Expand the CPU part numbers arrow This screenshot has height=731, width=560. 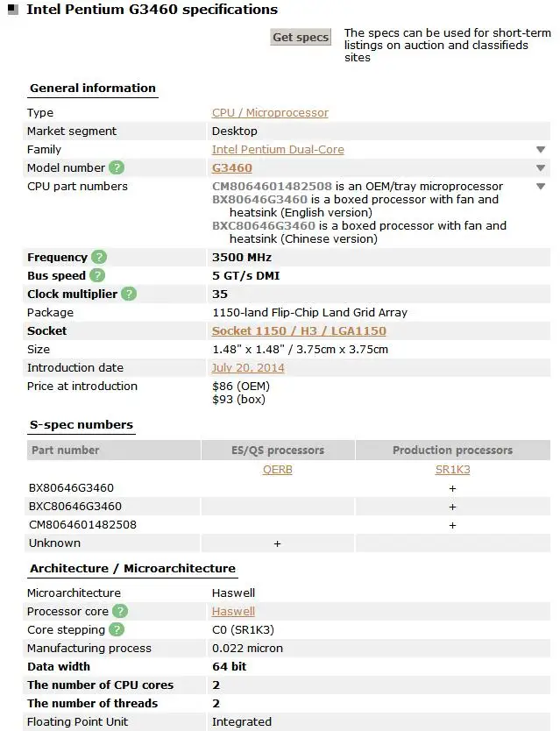541,187
